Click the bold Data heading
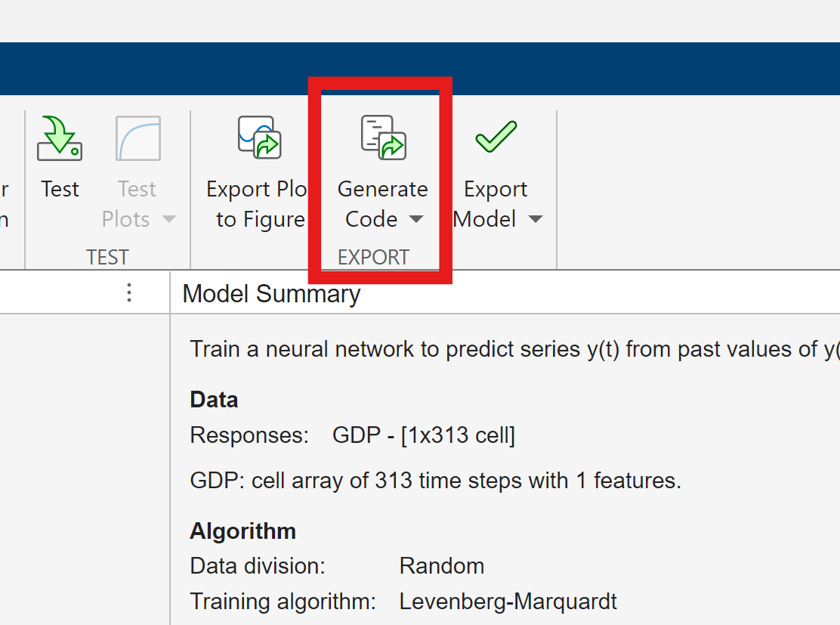840x625 pixels. (214, 400)
